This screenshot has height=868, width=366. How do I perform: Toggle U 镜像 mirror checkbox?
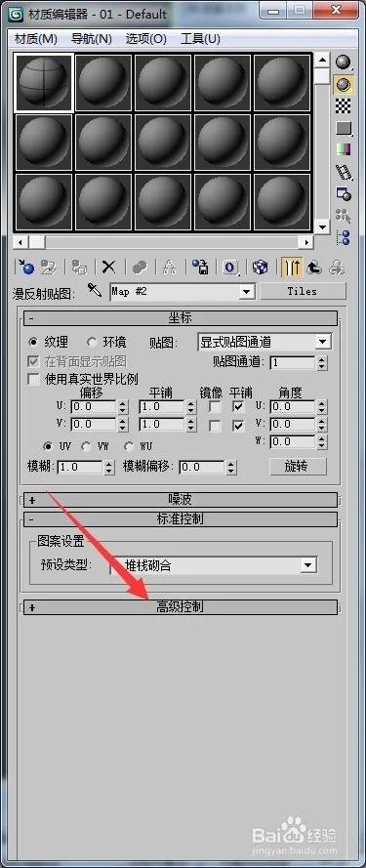[215, 407]
